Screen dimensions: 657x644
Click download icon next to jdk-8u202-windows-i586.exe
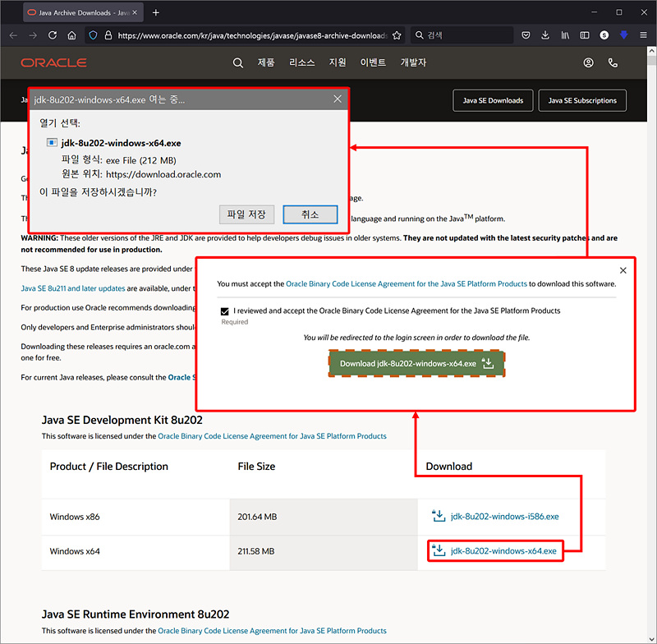point(439,516)
